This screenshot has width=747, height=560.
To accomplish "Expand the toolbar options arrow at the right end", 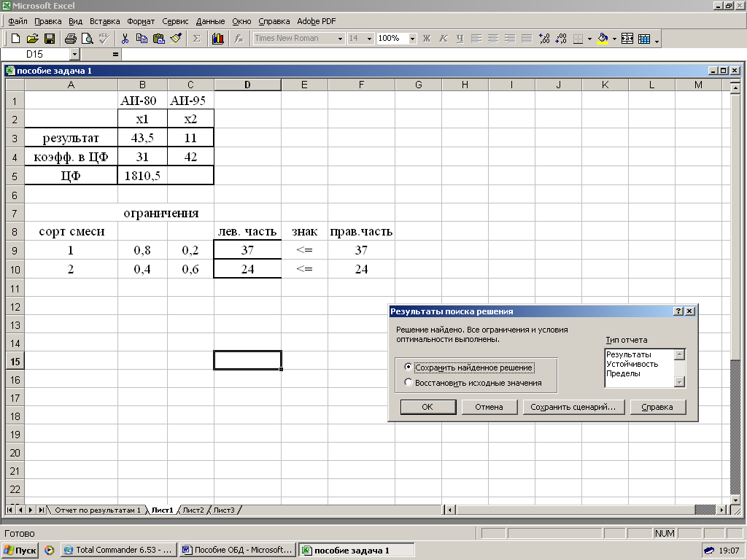I will 657,40.
